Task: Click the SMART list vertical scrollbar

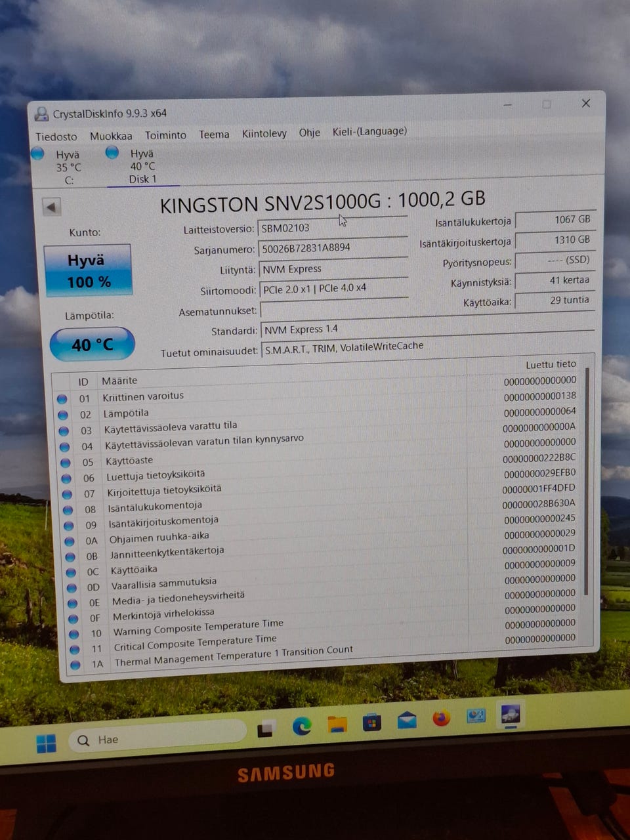Action: [587, 482]
